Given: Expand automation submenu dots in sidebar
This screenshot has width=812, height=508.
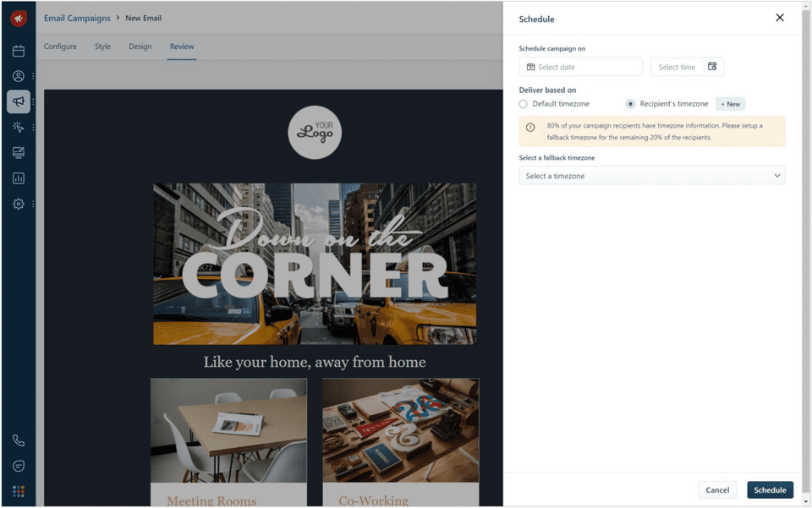Looking at the screenshot, I should coord(33,127).
